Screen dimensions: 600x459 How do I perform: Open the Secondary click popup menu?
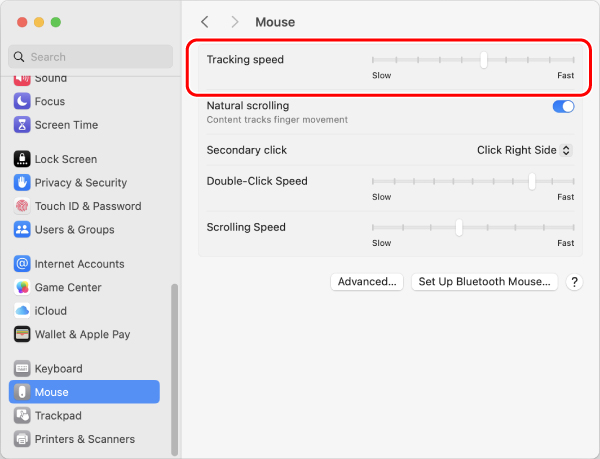(x=524, y=150)
